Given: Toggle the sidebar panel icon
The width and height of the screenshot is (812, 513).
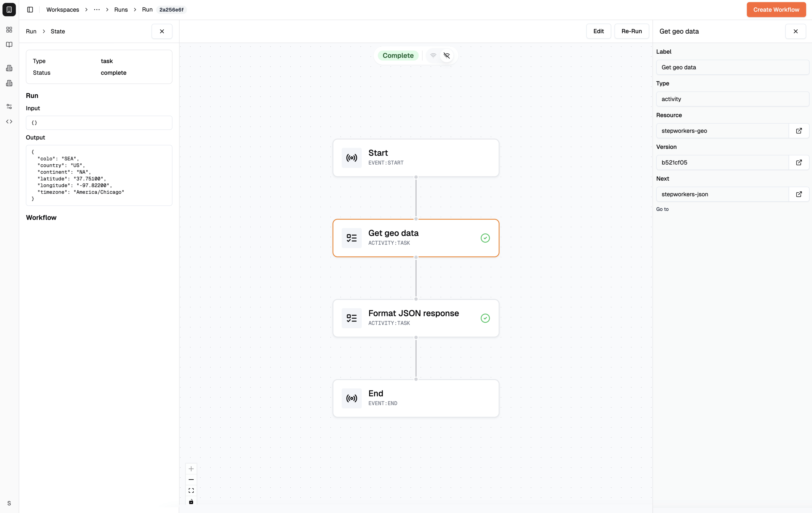Looking at the screenshot, I should click(x=30, y=9).
